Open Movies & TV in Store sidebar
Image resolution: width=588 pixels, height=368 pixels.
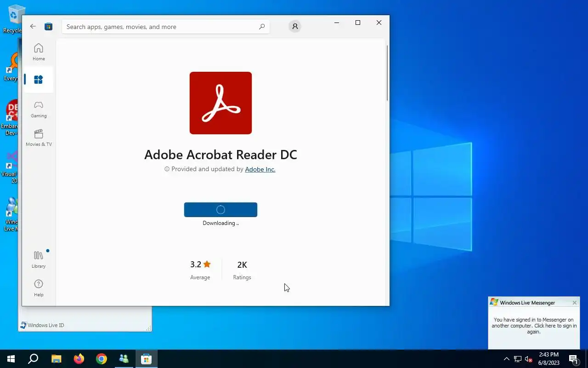[39, 138]
